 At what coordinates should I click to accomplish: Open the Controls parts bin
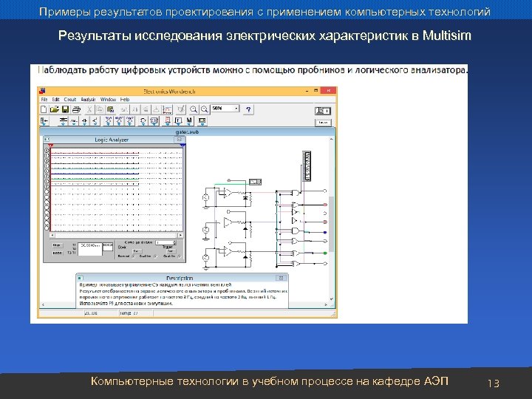click(178, 120)
